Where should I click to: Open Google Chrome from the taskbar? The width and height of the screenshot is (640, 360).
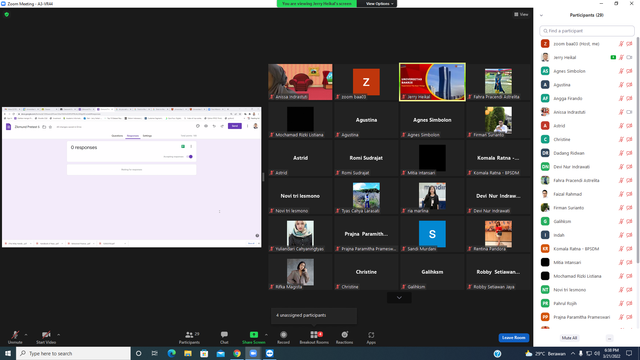point(237,353)
